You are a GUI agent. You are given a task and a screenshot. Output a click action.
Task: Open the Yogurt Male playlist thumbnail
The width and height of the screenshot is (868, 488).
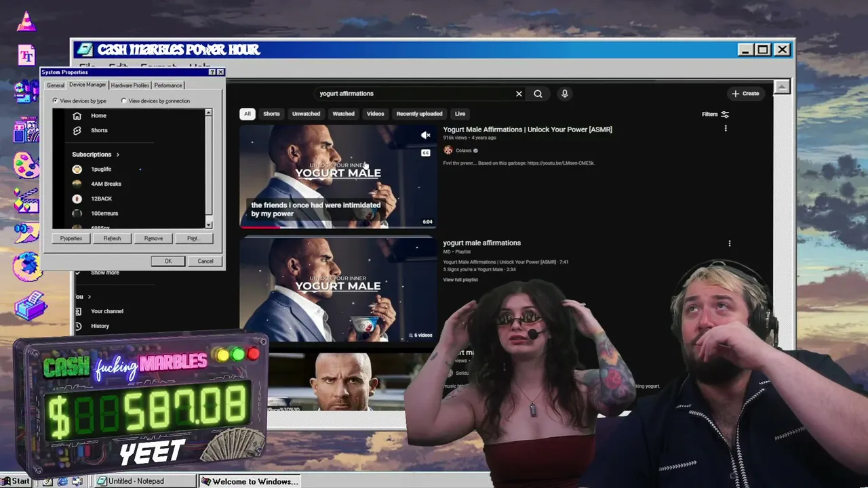pos(338,289)
